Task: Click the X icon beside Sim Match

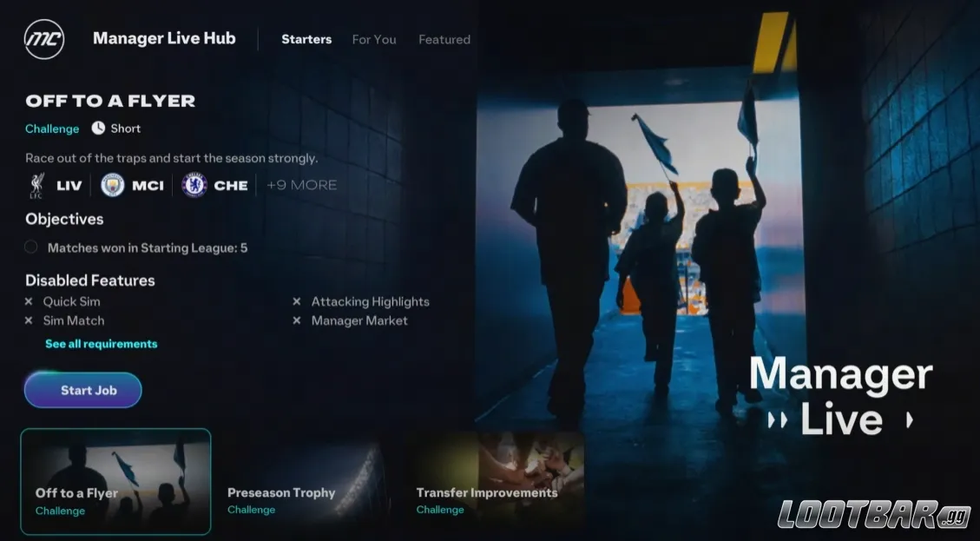Action: pos(29,320)
